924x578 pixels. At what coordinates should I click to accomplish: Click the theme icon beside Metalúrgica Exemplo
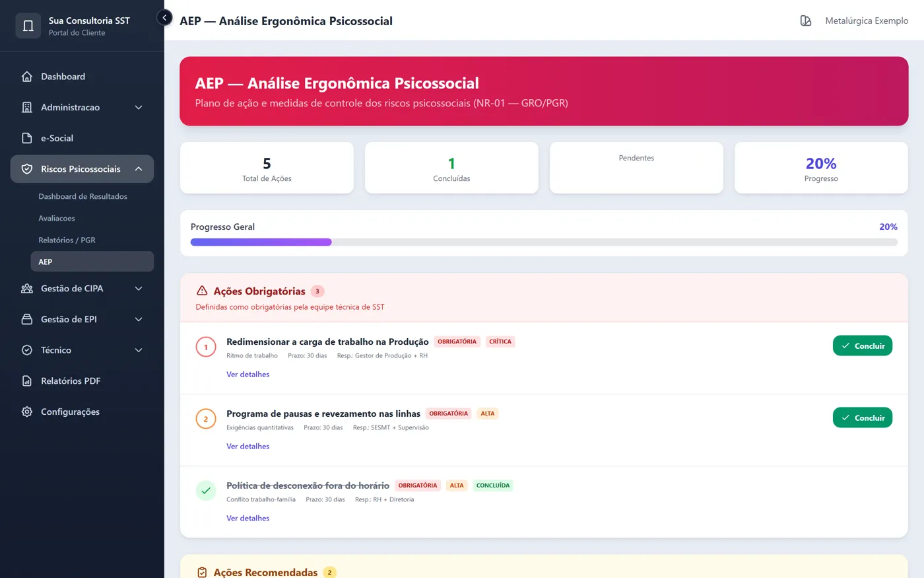click(806, 21)
